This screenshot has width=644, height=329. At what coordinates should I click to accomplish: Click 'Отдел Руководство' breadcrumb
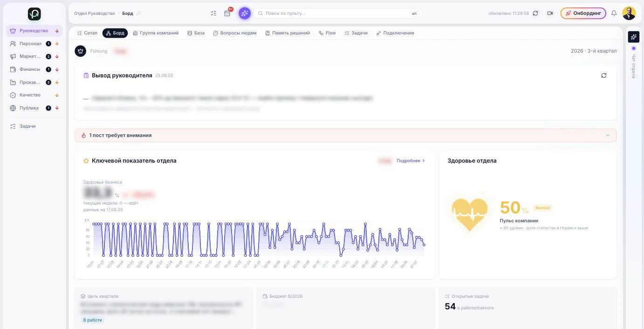click(x=95, y=14)
